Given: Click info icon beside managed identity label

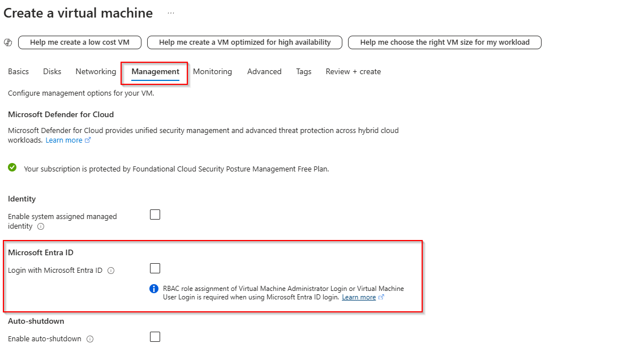Looking at the screenshot, I should pyautogui.click(x=41, y=226).
